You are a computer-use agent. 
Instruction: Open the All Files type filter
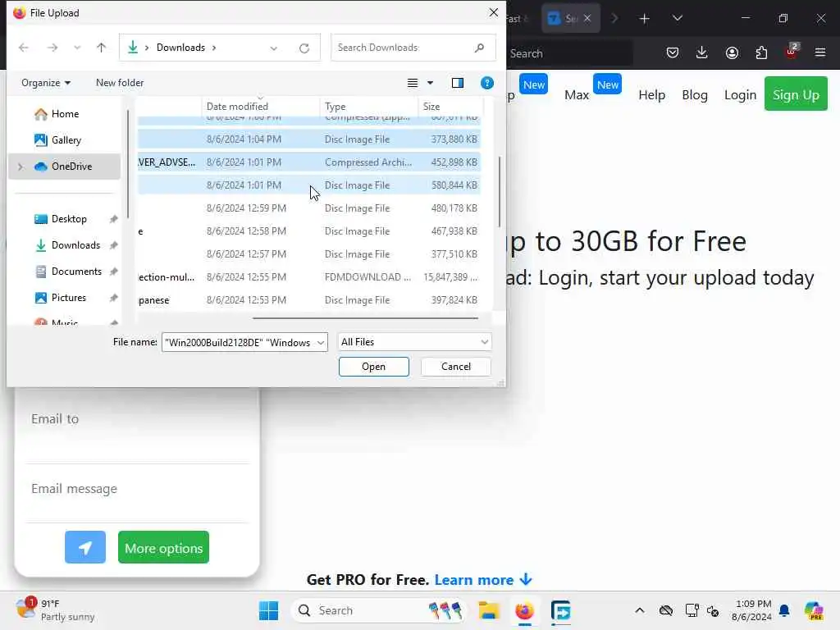point(414,342)
